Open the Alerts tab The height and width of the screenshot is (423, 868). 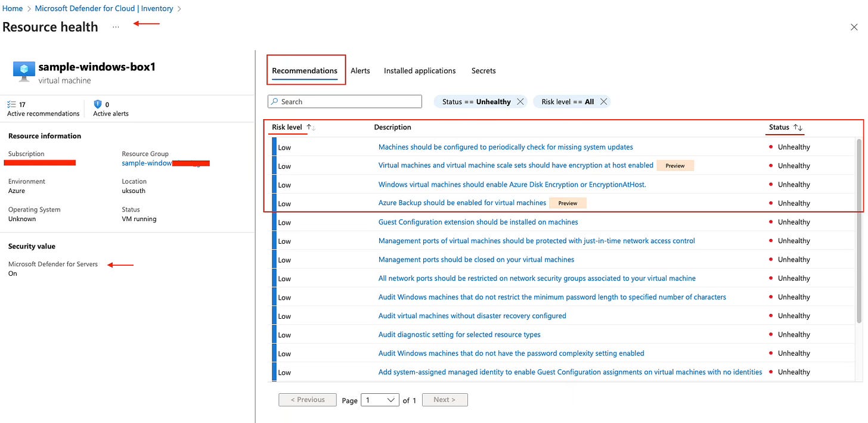(360, 71)
